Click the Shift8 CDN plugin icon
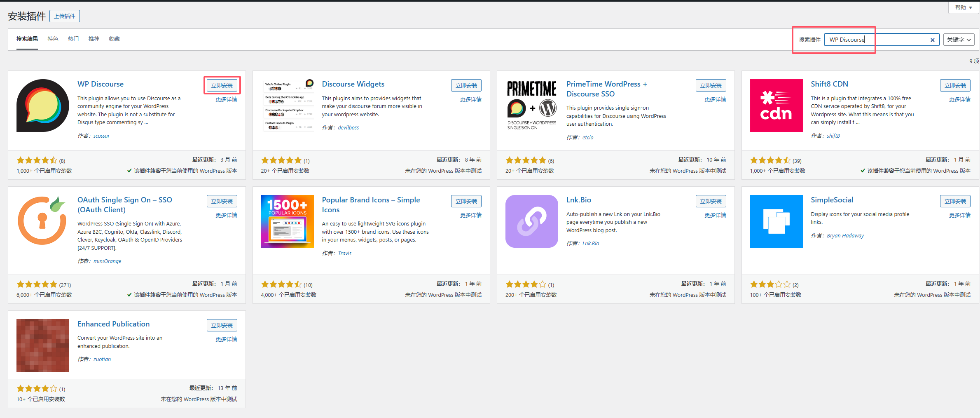980x418 pixels. click(777, 106)
